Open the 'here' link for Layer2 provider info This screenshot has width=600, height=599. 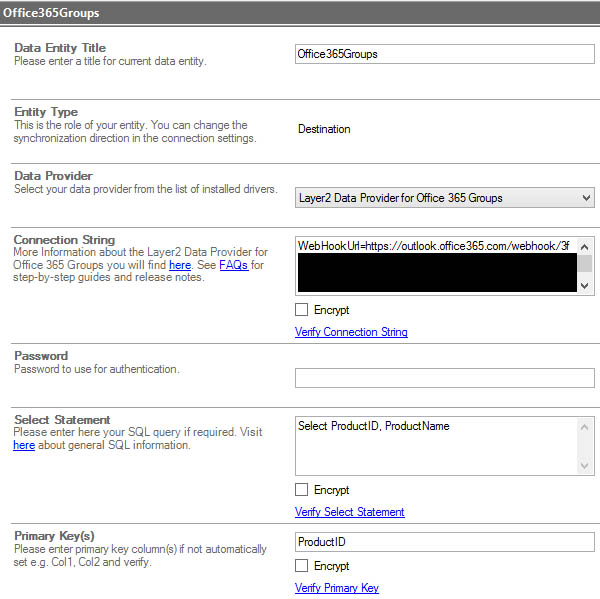pos(180,265)
